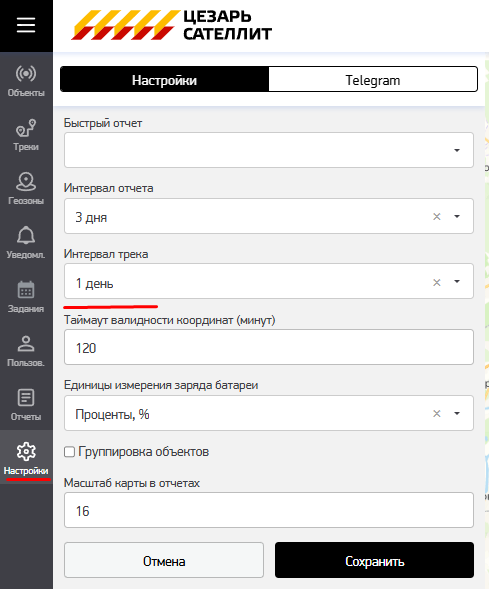The width and height of the screenshot is (490, 590).
Task: Clear the 3 дня interval value
Action: tap(437, 216)
